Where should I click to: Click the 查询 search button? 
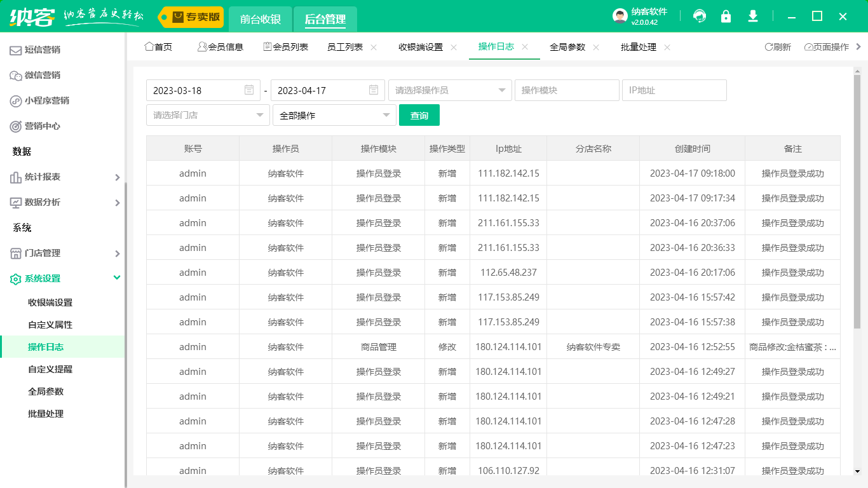pyautogui.click(x=419, y=115)
